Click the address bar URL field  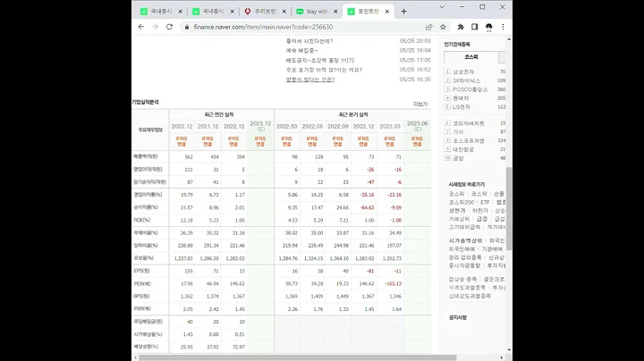(x=304, y=27)
